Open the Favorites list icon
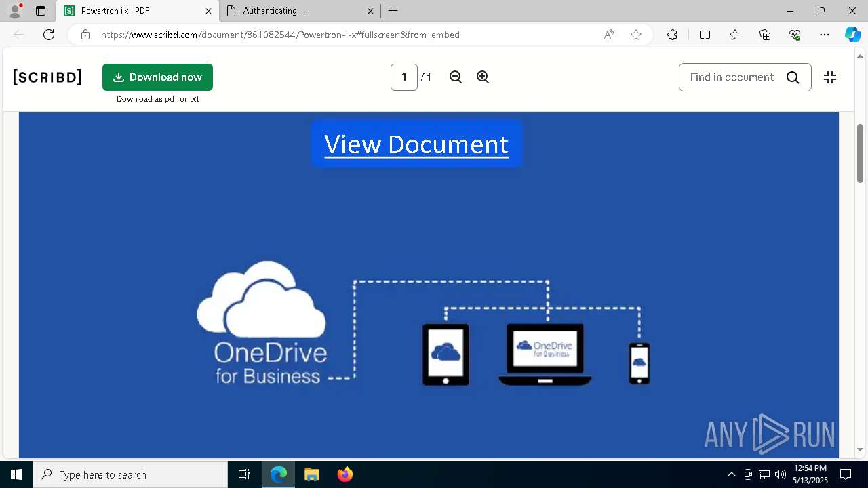 735,35
